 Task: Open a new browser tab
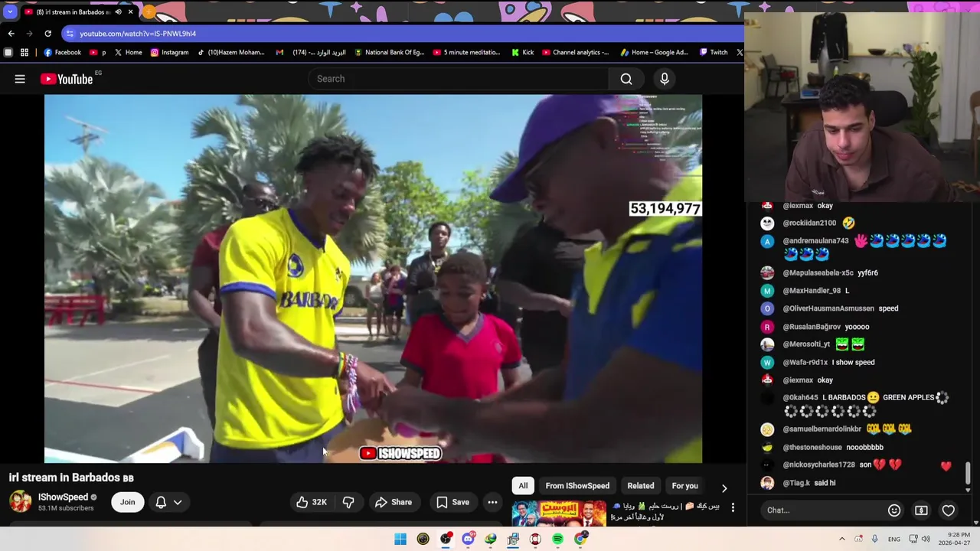click(149, 12)
